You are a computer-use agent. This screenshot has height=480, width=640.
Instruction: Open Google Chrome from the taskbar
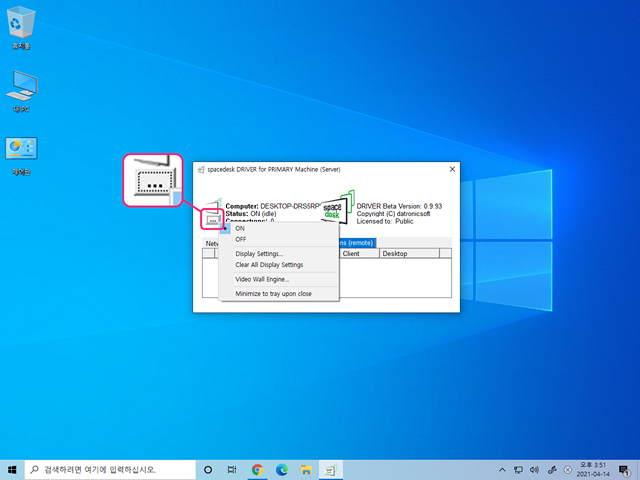point(257,469)
